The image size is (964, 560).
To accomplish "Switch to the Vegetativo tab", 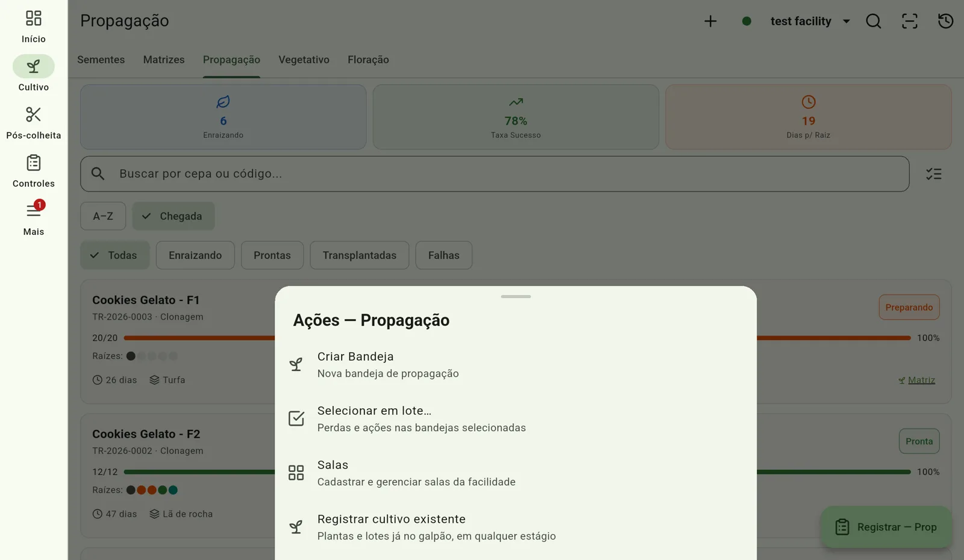I will (x=304, y=60).
